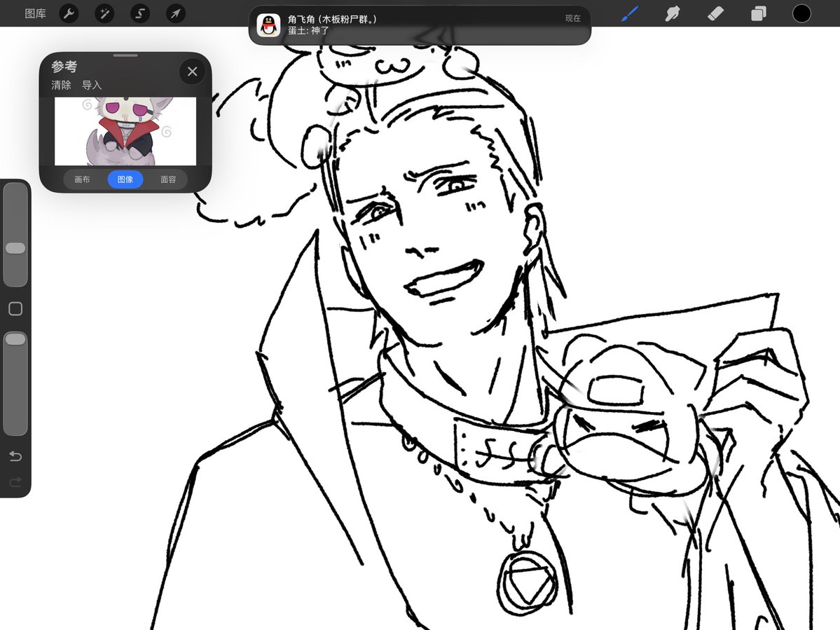Viewport: 840px width, 630px height.
Task: Open the QQ notification banner
Action: tap(420, 25)
